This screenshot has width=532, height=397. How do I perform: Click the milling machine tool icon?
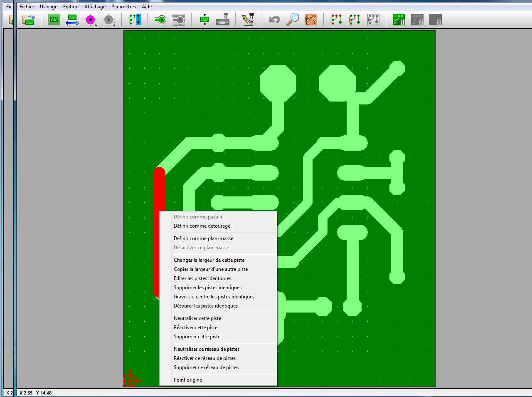click(223, 20)
